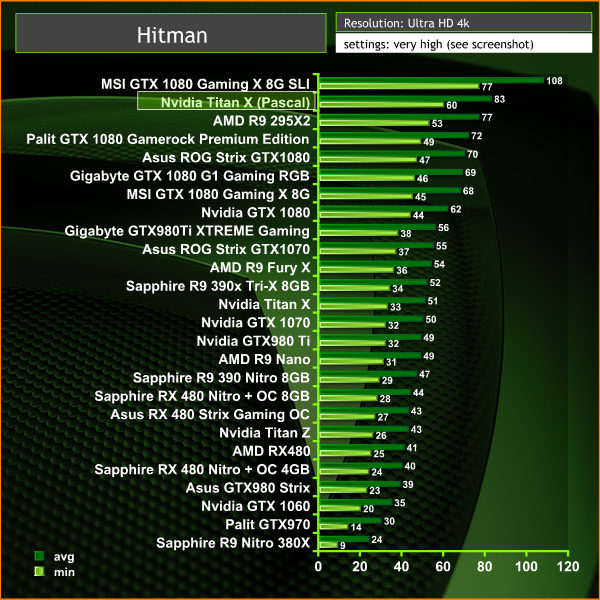The height and width of the screenshot is (600, 600).
Task: Select the 36 min value for R9 Fury X
Action: [402, 271]
